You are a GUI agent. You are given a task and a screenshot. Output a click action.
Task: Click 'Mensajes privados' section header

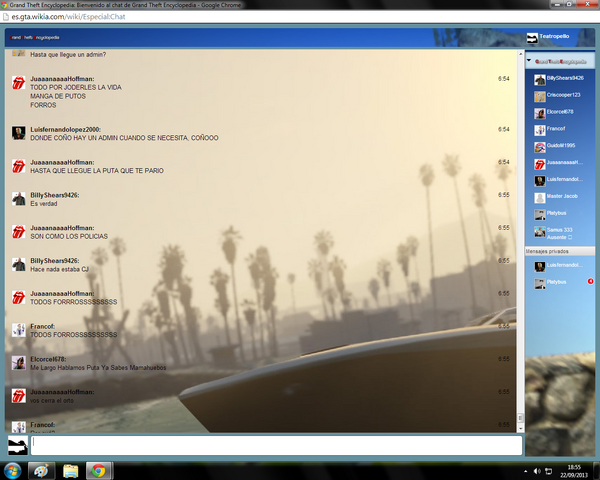(x=560, y=251)
